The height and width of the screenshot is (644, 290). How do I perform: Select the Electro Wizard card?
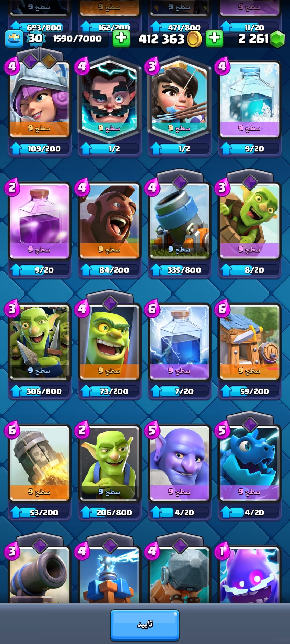tap(109, 99)
